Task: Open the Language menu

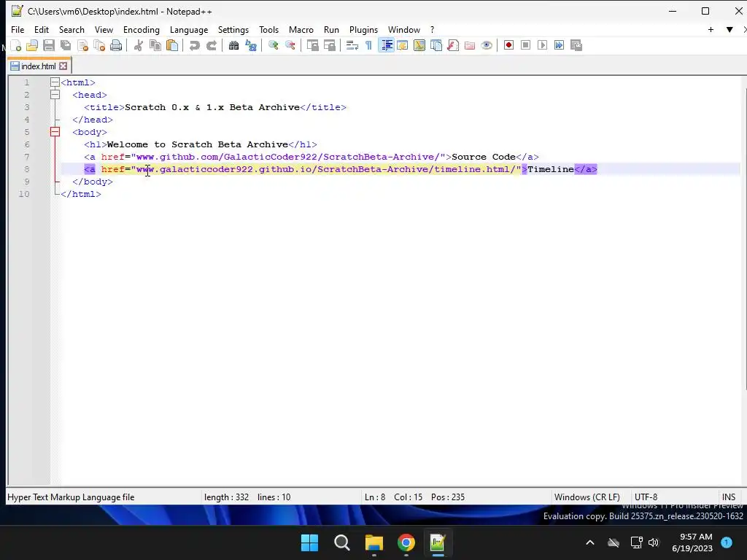Action: pos(189,29)
